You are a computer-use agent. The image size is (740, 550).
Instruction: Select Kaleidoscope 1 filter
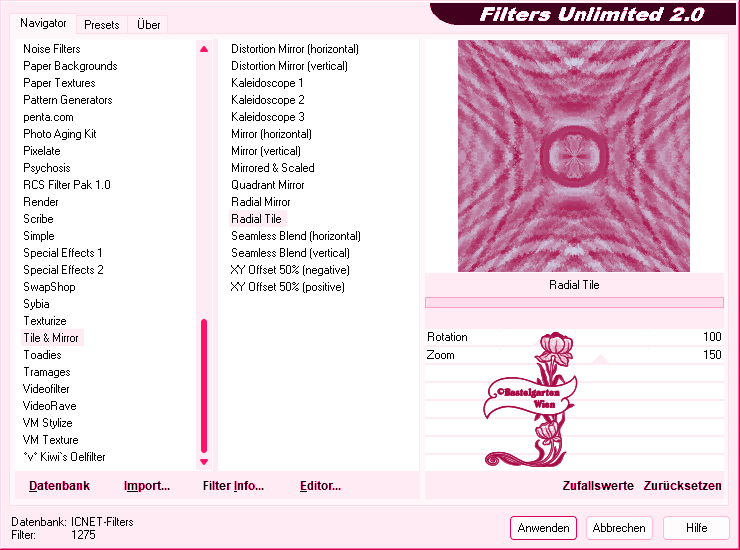267,83
